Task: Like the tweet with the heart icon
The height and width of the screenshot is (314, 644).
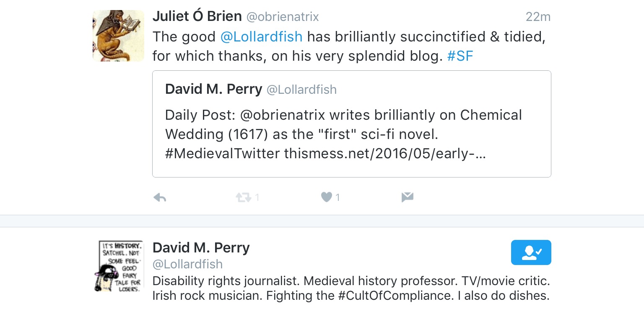Action: (327, 197)
